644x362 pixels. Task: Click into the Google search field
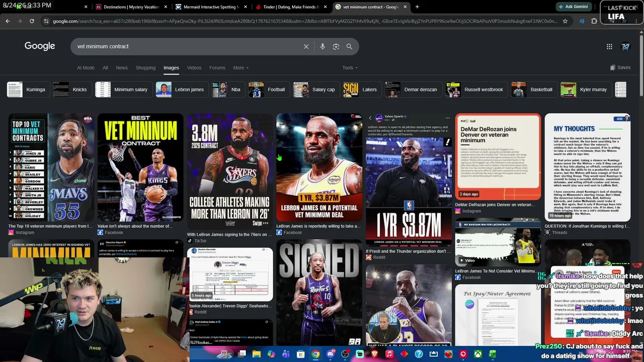coord(186,46)
